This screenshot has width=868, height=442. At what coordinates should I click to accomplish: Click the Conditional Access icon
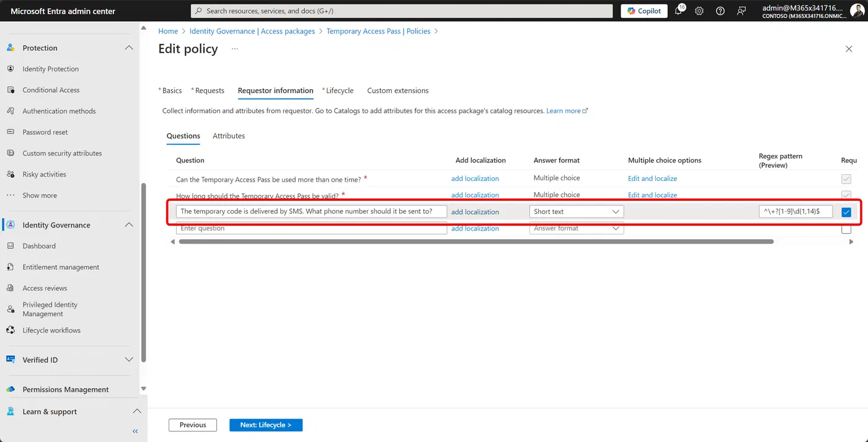coord(11,90)
